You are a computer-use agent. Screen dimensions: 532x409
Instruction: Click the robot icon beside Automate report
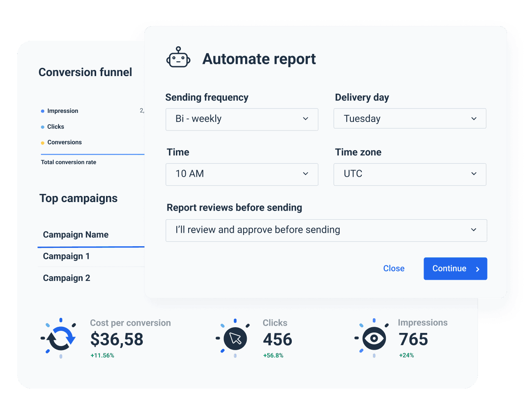pyautogui.click(x=178, y=58)
